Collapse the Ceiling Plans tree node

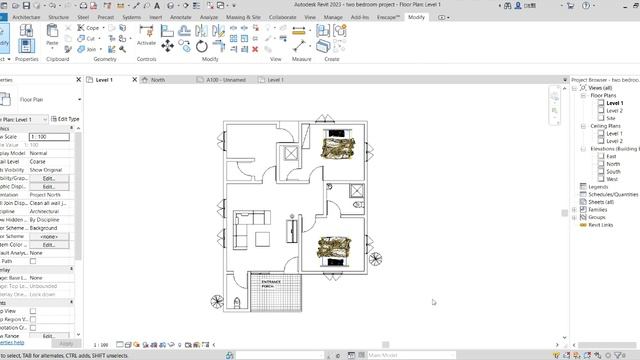click(583, 126)
